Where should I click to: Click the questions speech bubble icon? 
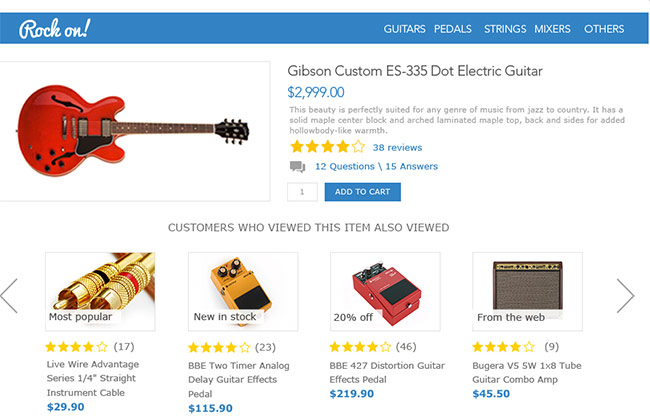point(297,167)
